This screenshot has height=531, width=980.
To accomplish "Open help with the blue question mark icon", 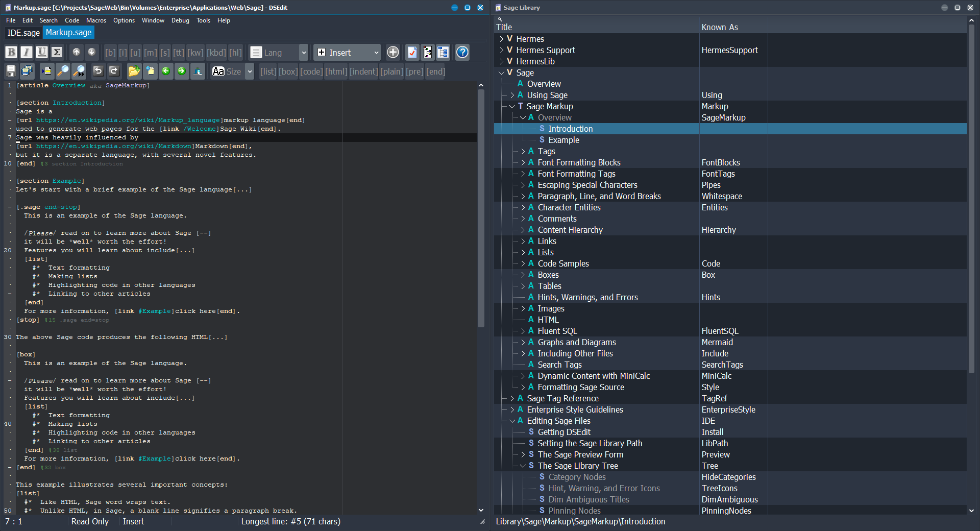I will (x=462, y=52).
